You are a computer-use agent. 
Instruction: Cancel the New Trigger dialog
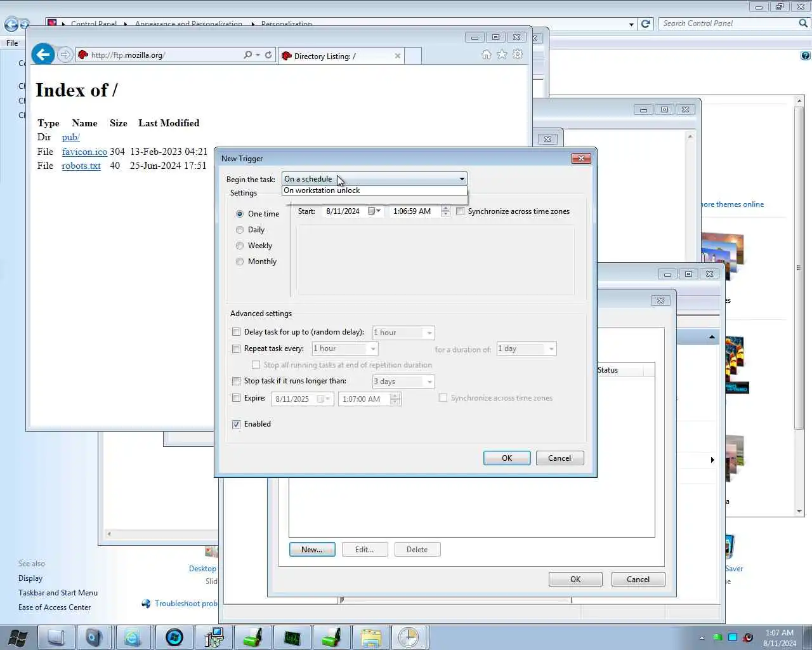560,458
